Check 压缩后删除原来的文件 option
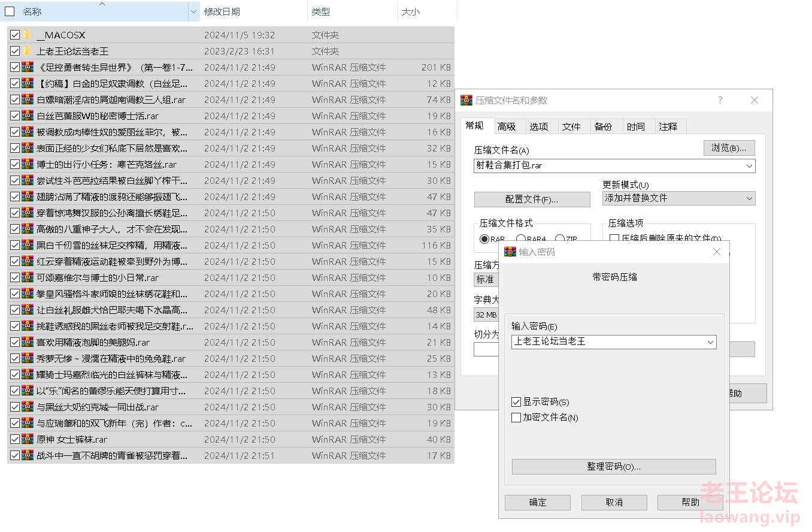The height and width of the screenshot is (532, 812). (614, 238)
